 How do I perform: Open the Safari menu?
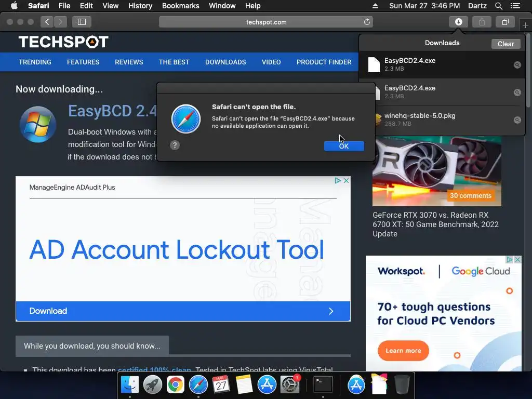tap(38, 6)
